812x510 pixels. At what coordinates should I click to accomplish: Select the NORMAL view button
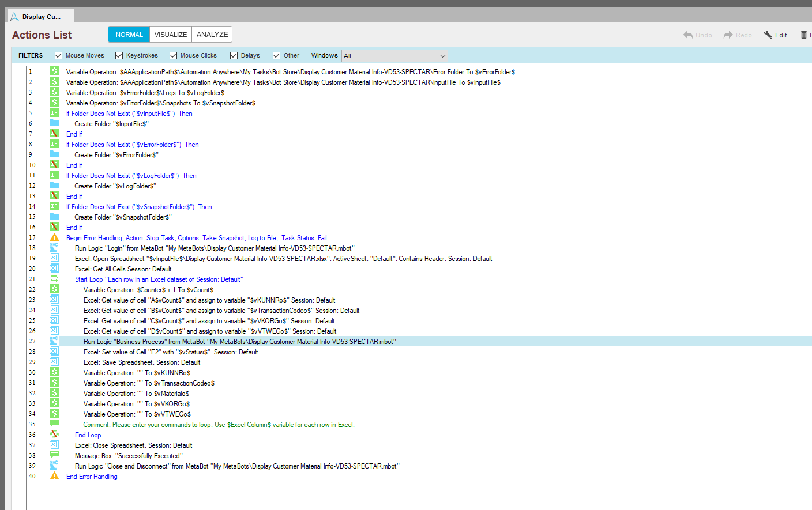129,35
